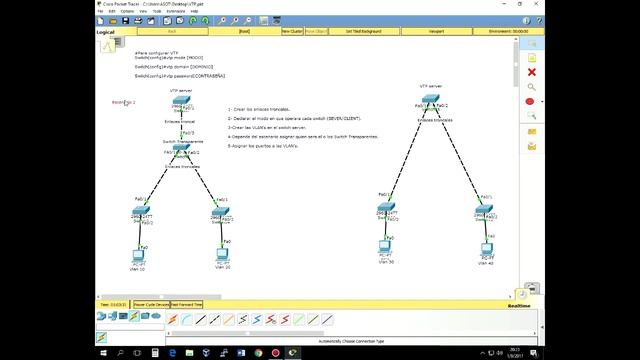Image resolution: width=640 pixels, height=360 pixels.
Task: Save the project with floppy disk icon
Action: point(126,20)
